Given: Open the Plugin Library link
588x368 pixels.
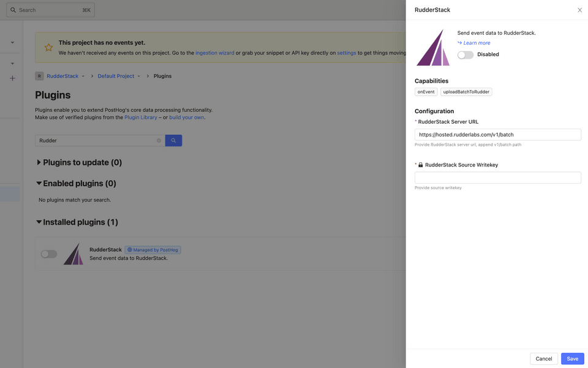Looking at the screenshot, I should click(141, 117).
